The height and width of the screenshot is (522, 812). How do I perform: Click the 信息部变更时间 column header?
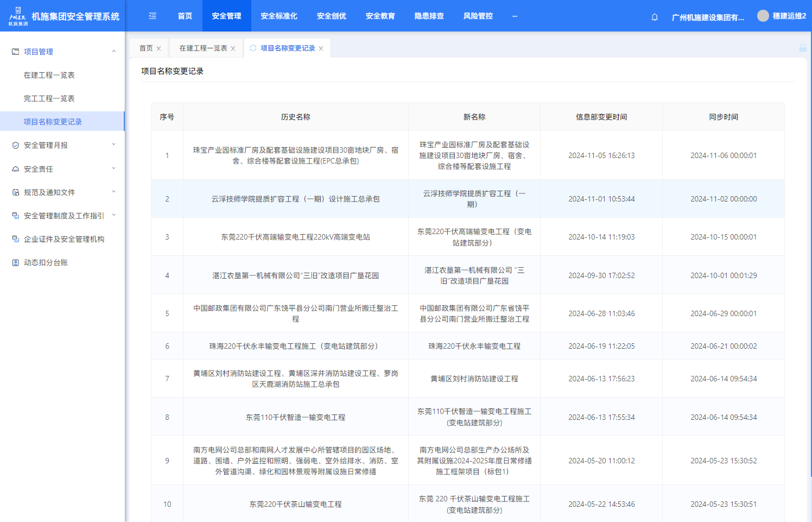coord(601,117)
